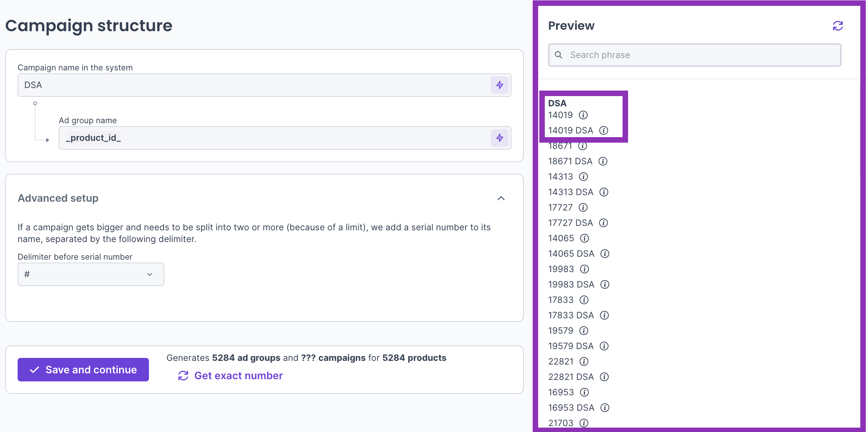
Task: Show info for 17727 DSA entry
Action: (x=603, y=223)
